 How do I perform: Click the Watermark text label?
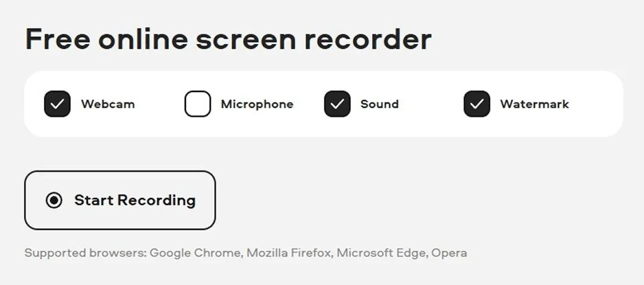click(x=534, y=104)
